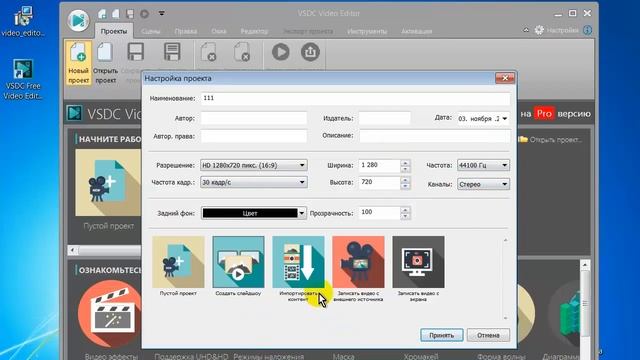Open the Channels dropdown showing Stereo
The height and width of the screenshot is (360, 640).
pyautogui.click(x=483, y=184)
